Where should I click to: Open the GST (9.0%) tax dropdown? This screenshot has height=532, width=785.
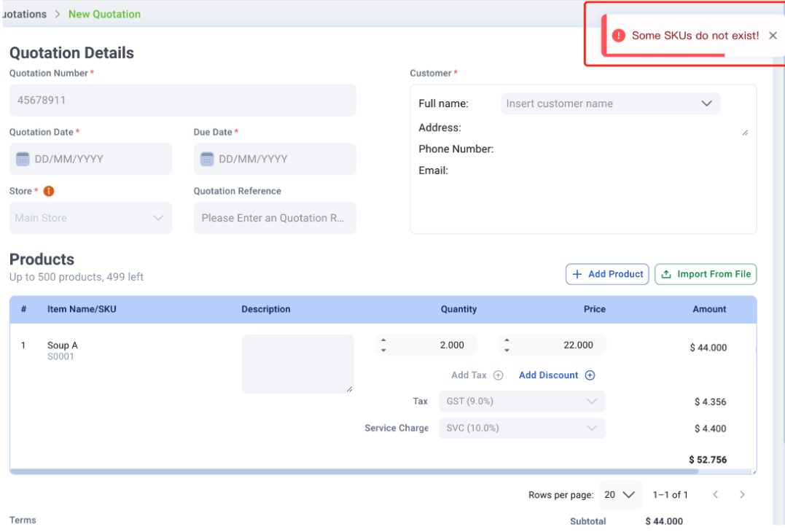[x=592, y=402]
